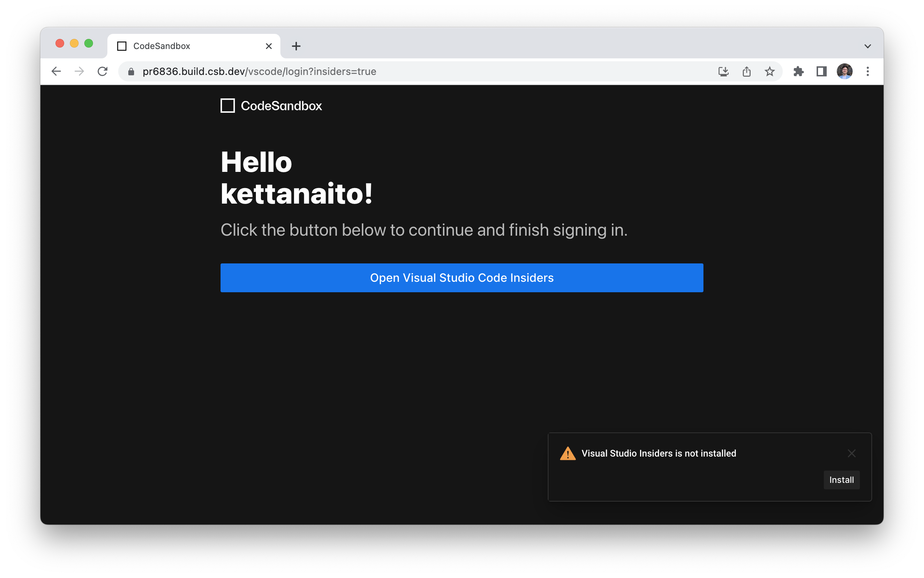The width and height of the screenshot is (924, 578).
Task: Open the Extensions puzzle icon
Action: click(798, 71)
